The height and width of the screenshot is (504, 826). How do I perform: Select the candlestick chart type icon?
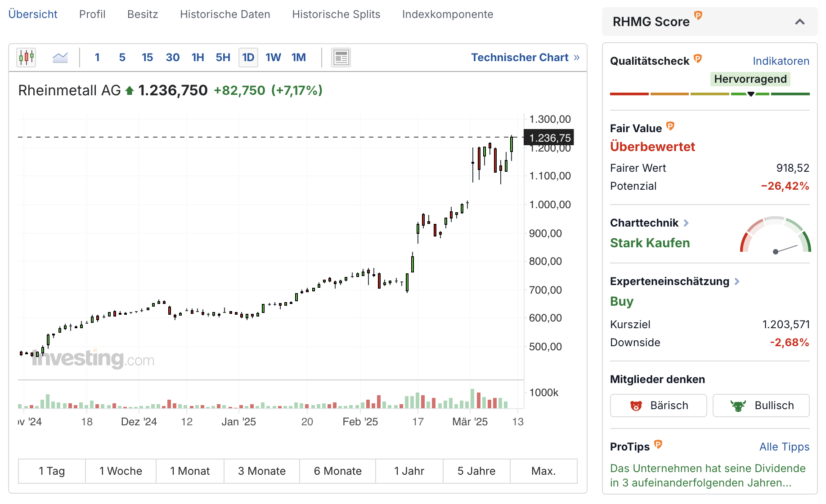point(26,58)
